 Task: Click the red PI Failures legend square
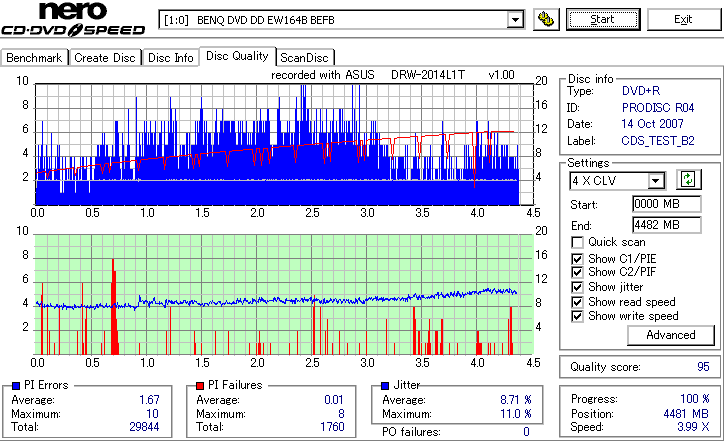200,386
